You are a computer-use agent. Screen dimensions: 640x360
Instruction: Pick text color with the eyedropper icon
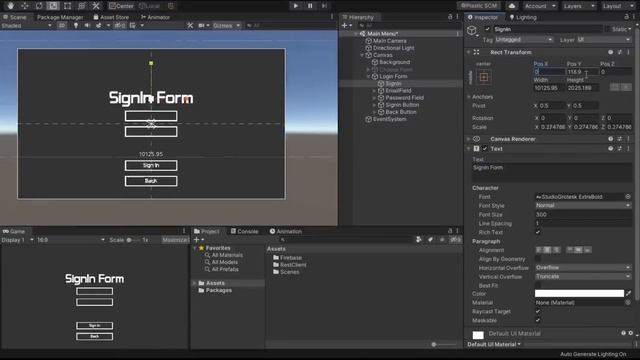pos(629,293)
